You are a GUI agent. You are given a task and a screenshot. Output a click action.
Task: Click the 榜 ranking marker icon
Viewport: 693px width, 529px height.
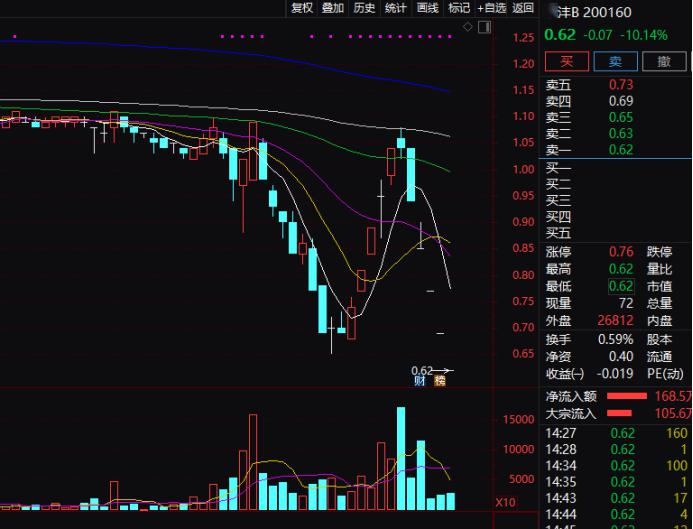point(440,381)
